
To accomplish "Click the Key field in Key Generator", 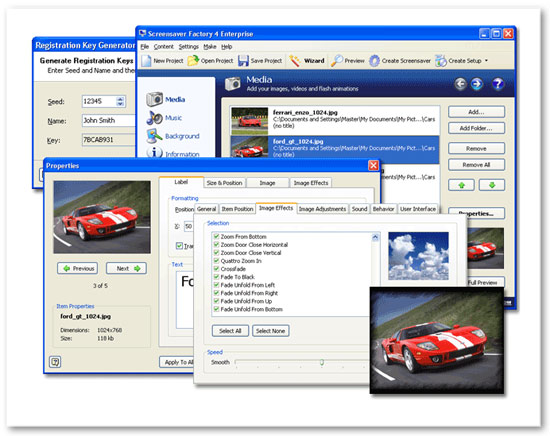I will tap(109, 140).
